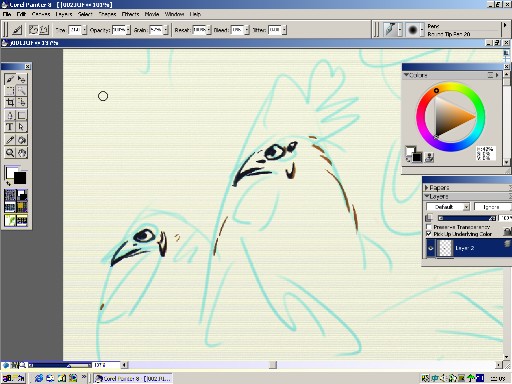Click the Windows Start button
Image resolution: width=512 pixels, height=384 pixels.
pos(13,378)
